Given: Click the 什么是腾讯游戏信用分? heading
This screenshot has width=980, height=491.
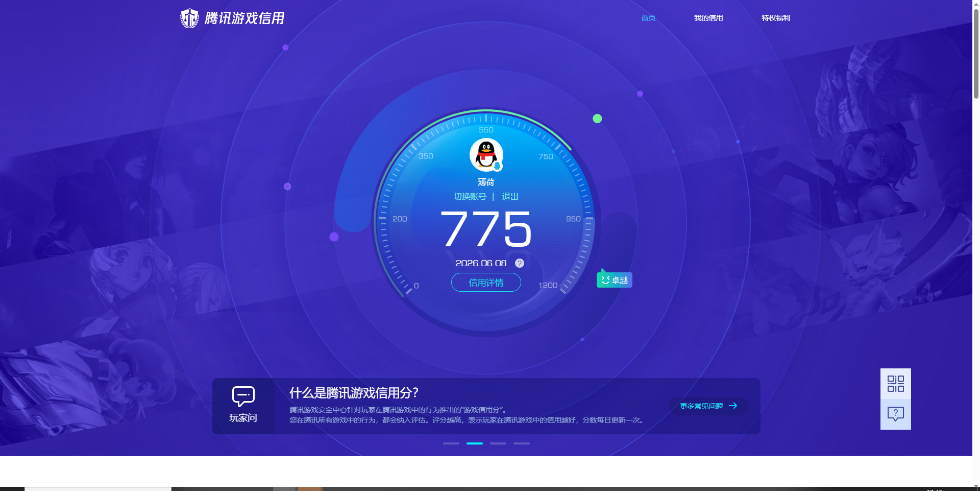Looking at the screenshot, I should click(x=354, y=393).
